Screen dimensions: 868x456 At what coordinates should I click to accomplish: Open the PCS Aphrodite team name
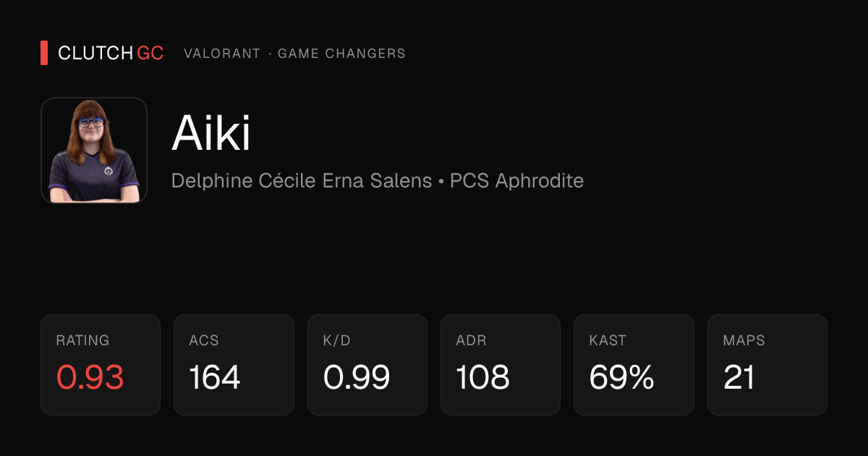coord(516,180)
